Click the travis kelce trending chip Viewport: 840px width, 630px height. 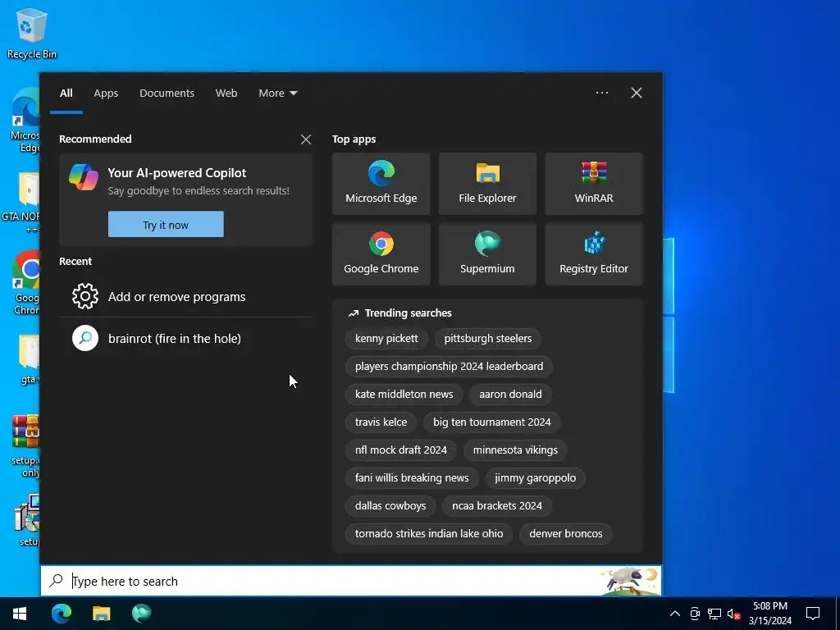(x=381, y=422)
